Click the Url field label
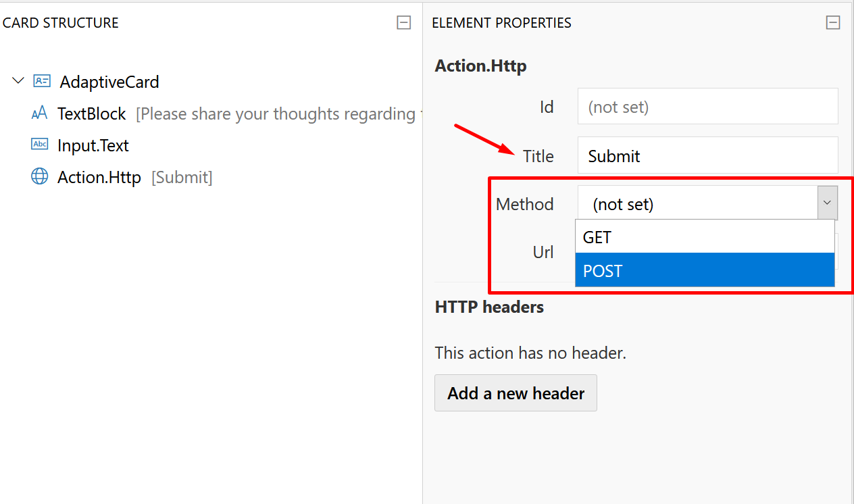Screen dimensions: 854x504 (x=543, y=252)
